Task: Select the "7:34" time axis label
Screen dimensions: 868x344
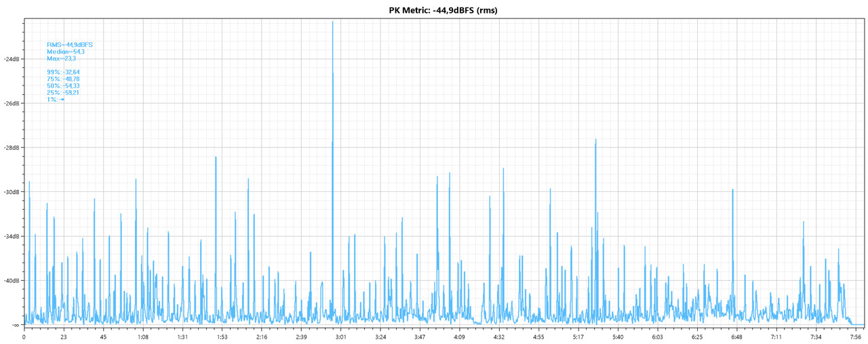Action: 816,337
